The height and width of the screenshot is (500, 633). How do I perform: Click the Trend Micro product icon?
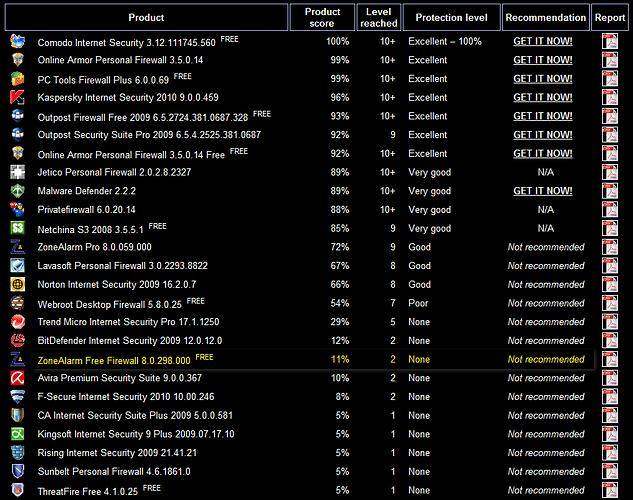(18, 322)
